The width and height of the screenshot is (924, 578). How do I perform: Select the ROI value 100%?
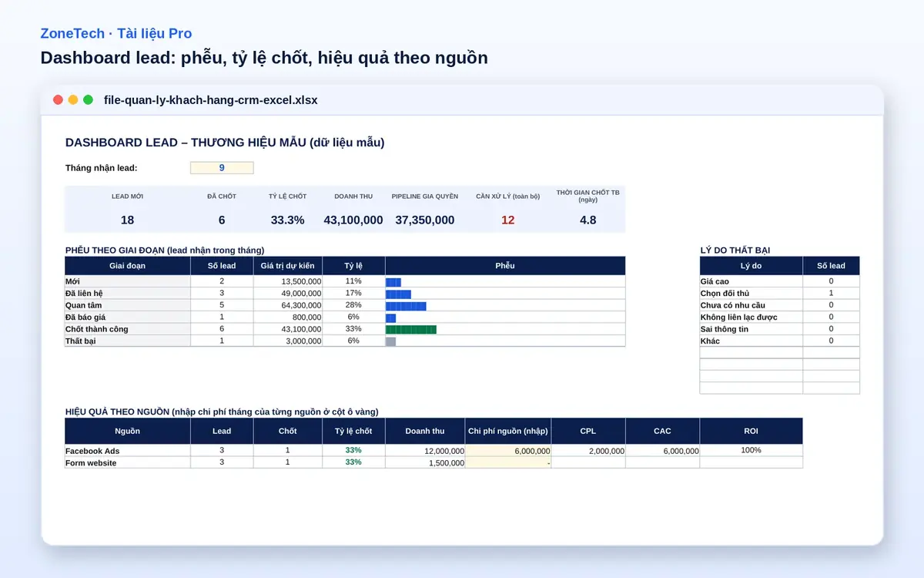pos(751,450)
